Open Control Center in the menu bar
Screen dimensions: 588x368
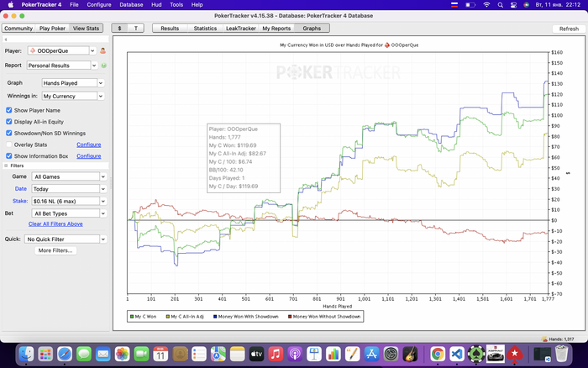pos(513,5)
